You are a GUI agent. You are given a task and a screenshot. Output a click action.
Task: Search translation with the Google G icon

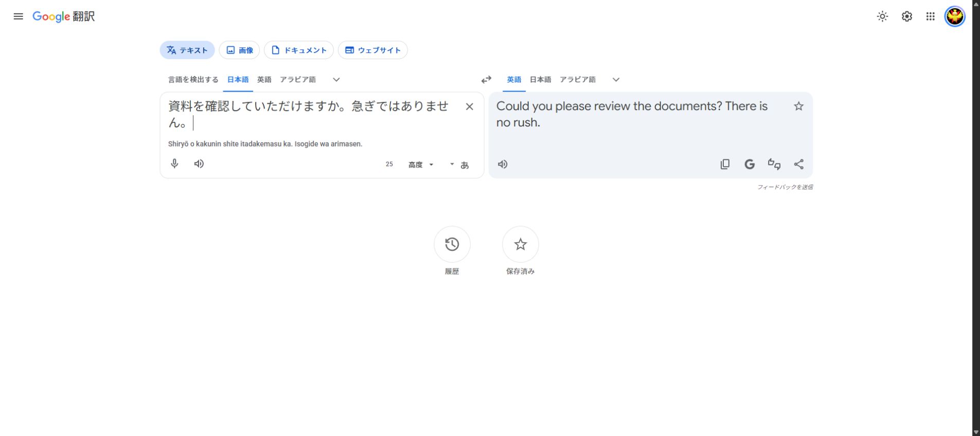point(750,164)
